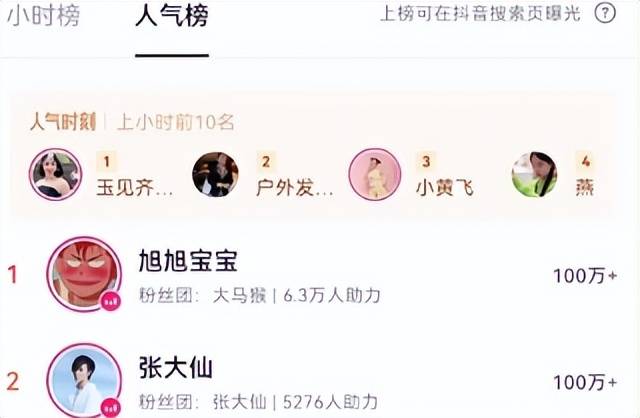Click the 人气时刻 section heading
640x418 pixels.
[x=63, y=122]
